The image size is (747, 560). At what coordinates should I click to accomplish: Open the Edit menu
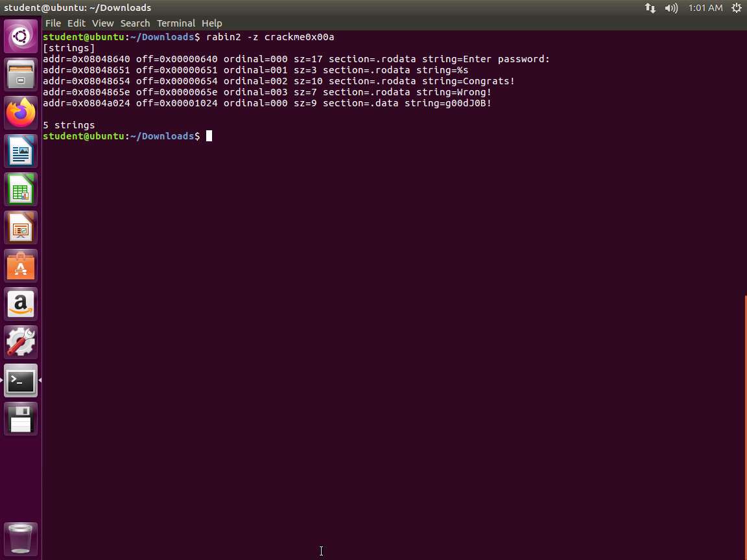pyautogui.click(x=76, y=23)
